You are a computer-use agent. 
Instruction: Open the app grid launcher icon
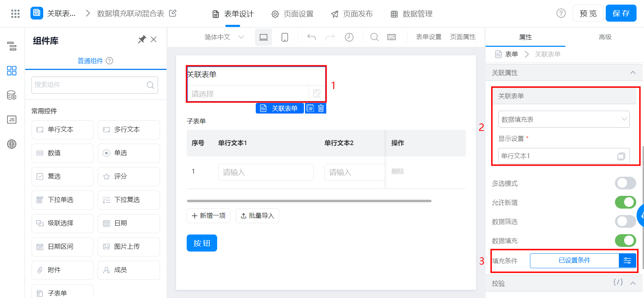click(x=15, y=13)
